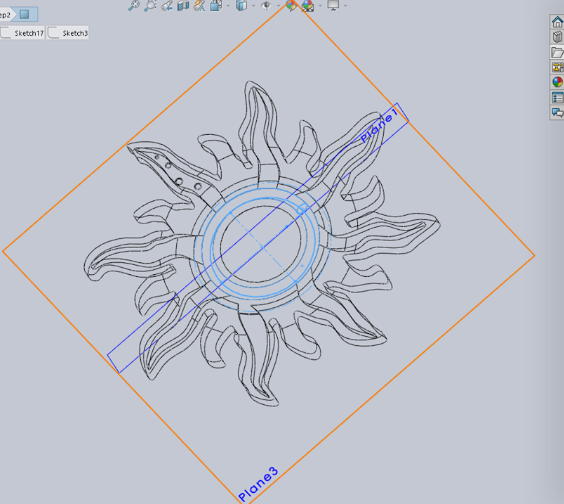This screenshot has width=564, height=504.
Task: Open the SolidWorks Resources home tab
Action: pyautogui.click(x=557, y=22)
